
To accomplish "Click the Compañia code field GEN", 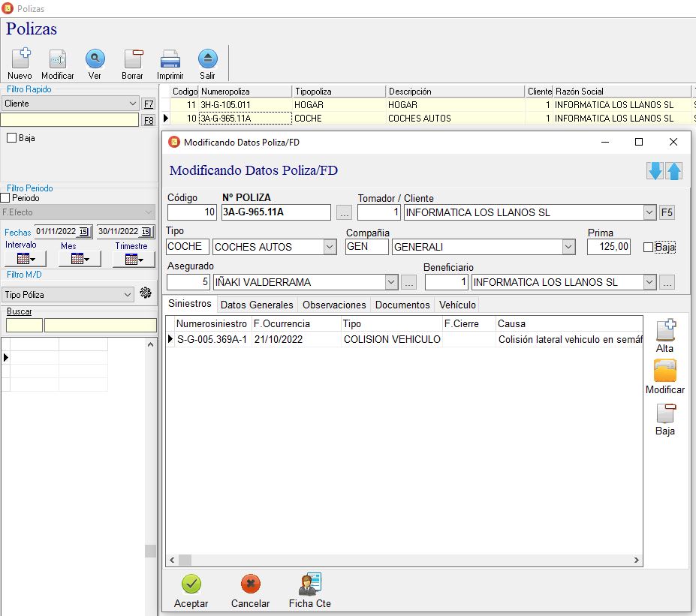I will coord(367,247).
